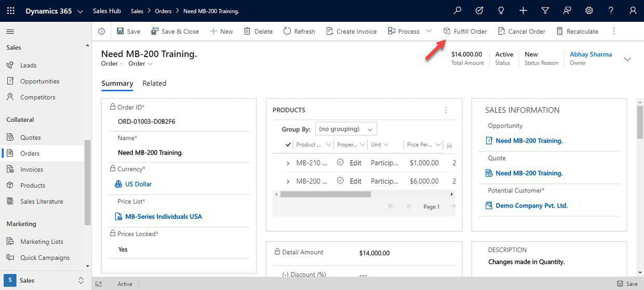Click the Delete command
Screen dimensions: 644x290
pos(258,31)
